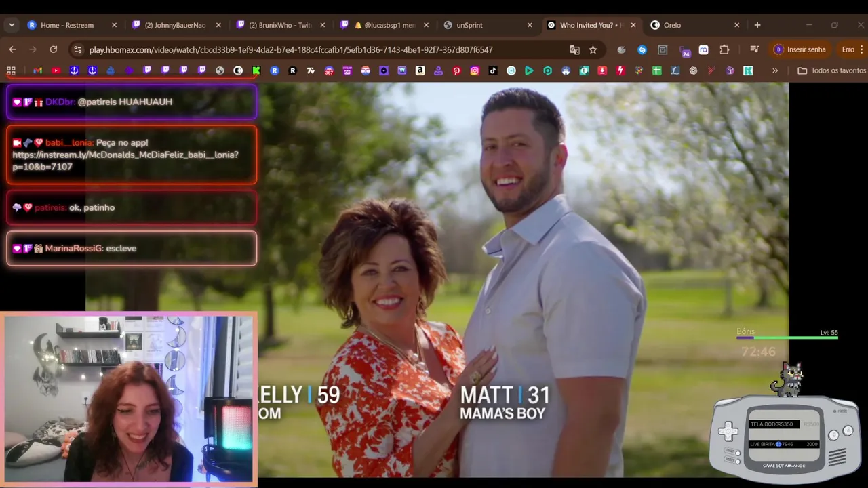The width and height of the screenshot is (868, 488).
Task: Click babi__lonia username in chat
Action: [69, 142]
